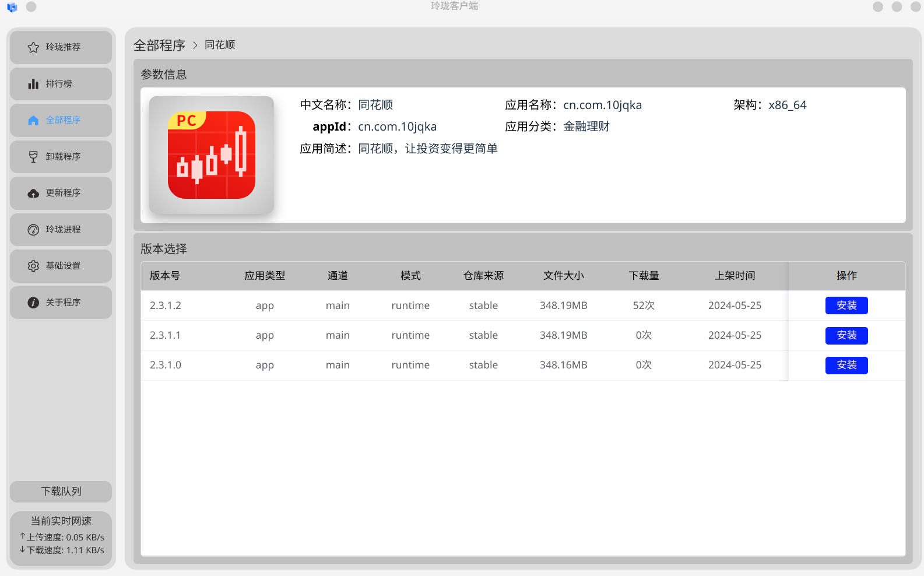Click the 下载量 column header
This screenshot has height=576, width=924.
click(644, 276)
